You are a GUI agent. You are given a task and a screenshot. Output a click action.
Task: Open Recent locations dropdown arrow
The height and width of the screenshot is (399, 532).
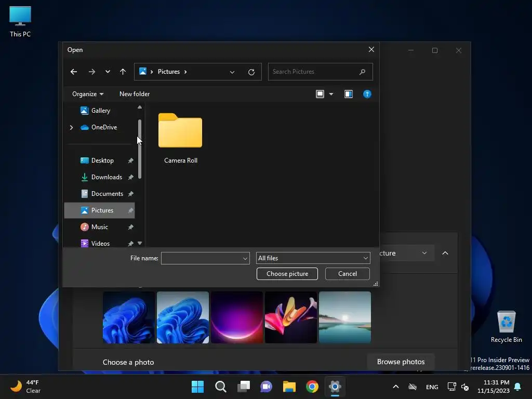pos(108,72)
